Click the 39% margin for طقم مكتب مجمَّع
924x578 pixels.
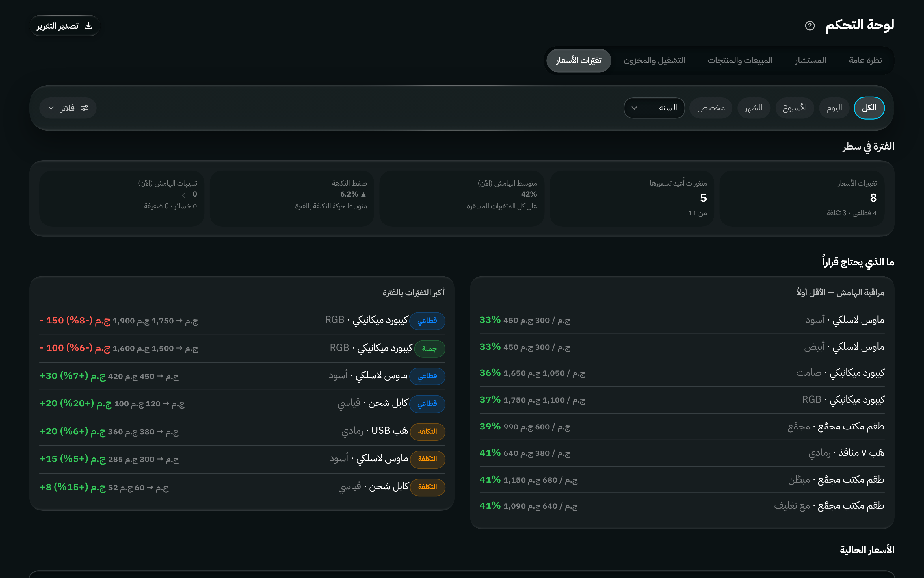(x=490, y=426)
